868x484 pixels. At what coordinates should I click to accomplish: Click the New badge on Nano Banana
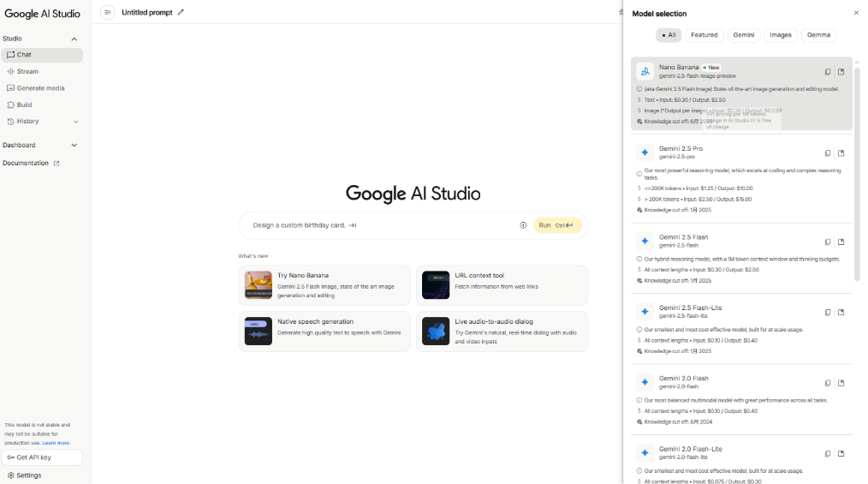(711, 68)
